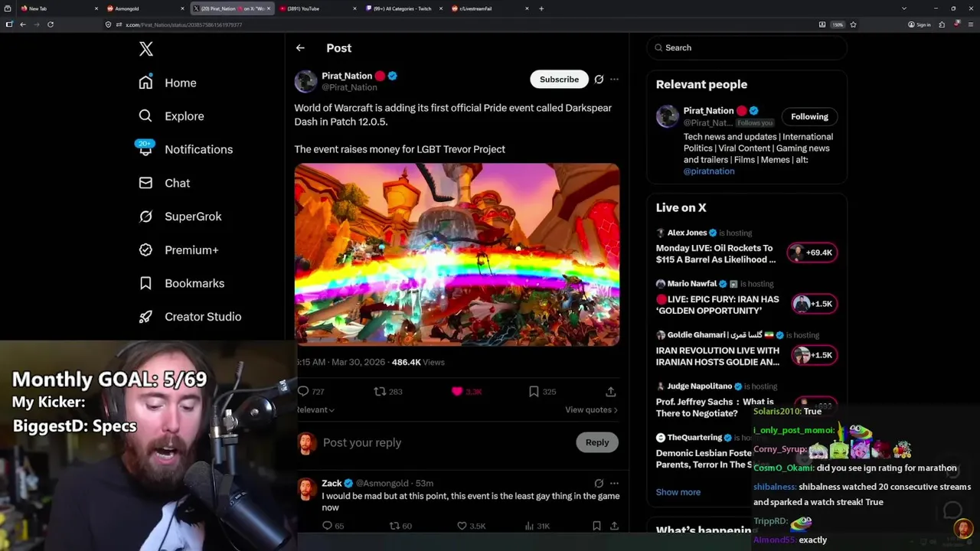The width and height of the screenshot is (980, 551).
Task: Subscribe to Pirat_Nation
Action: click(x=559, y=80)
